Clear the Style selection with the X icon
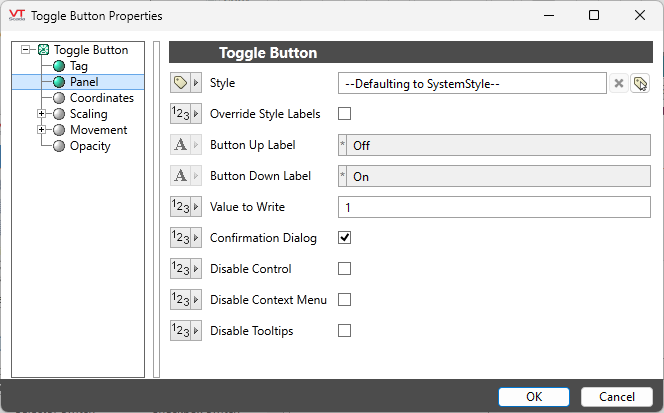The height and width of the screenshot is (413, 664). click(619, 84)
